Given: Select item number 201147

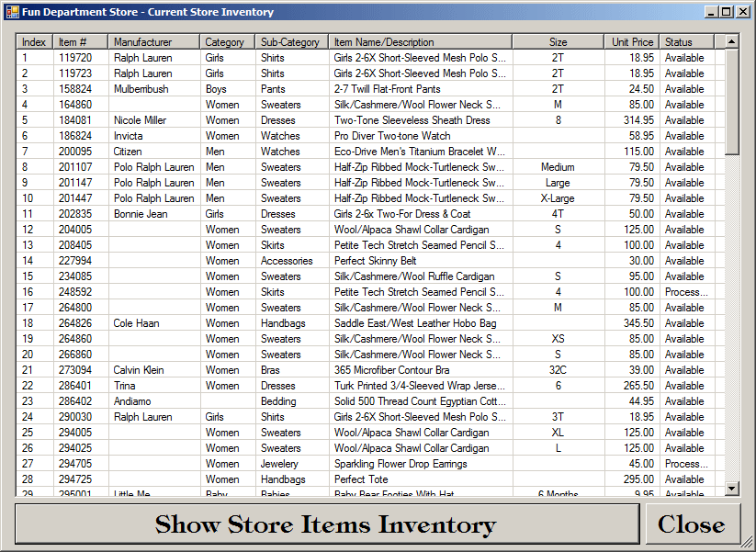Looking at the screenshot, I should pos(75,183).
